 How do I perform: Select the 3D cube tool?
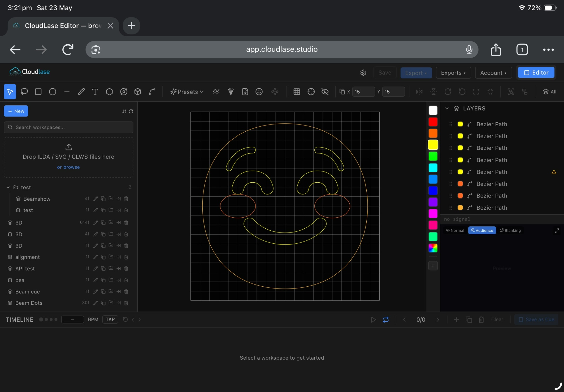pyautogui.click(x=138, y=92)
